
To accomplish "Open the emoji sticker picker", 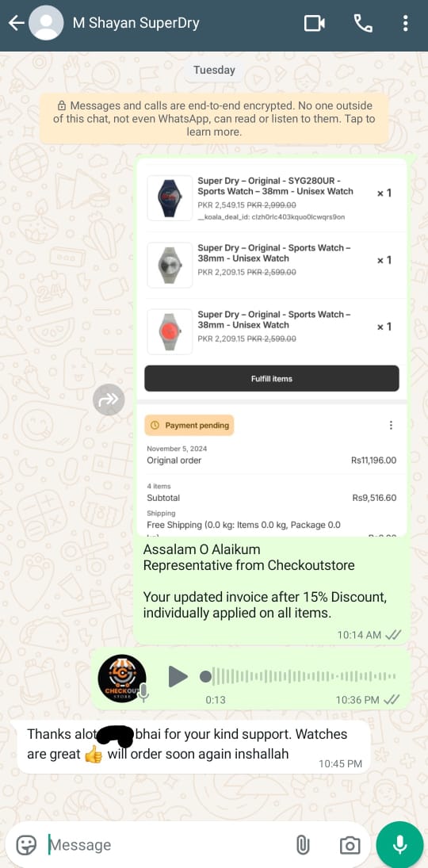I will [x=26, y=845].
